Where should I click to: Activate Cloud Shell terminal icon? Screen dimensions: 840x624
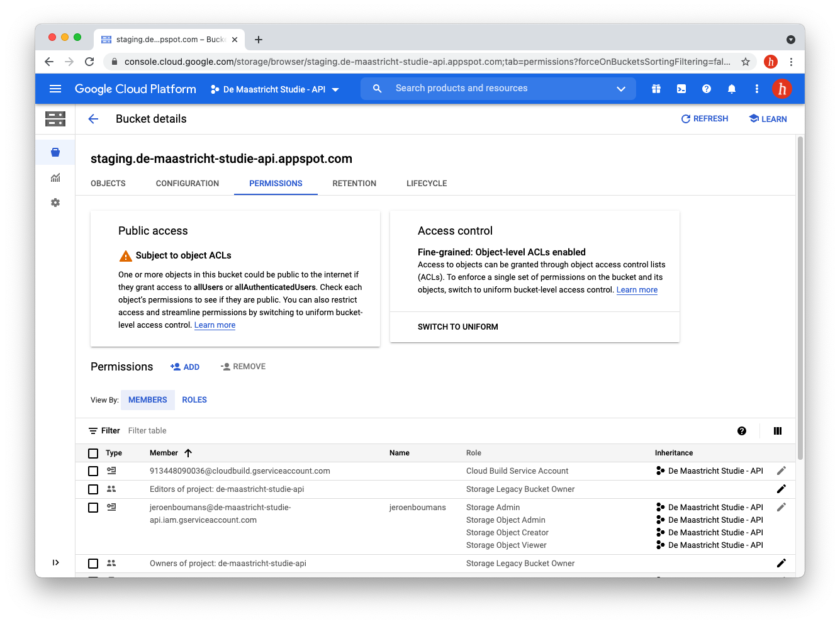(x=681, y=89)
